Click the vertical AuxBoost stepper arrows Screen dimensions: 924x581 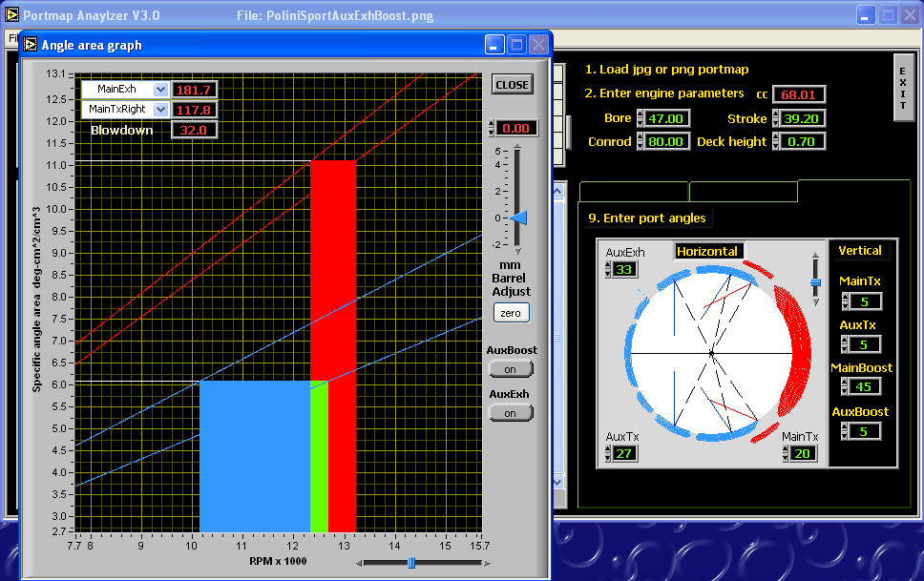click(845, 431)
